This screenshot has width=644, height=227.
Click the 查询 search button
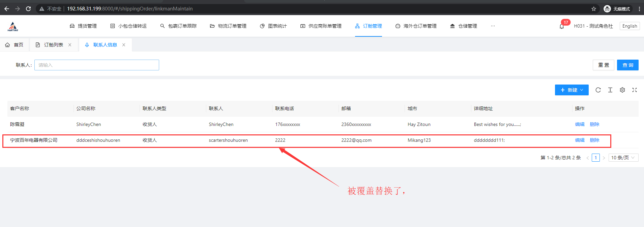627,65
